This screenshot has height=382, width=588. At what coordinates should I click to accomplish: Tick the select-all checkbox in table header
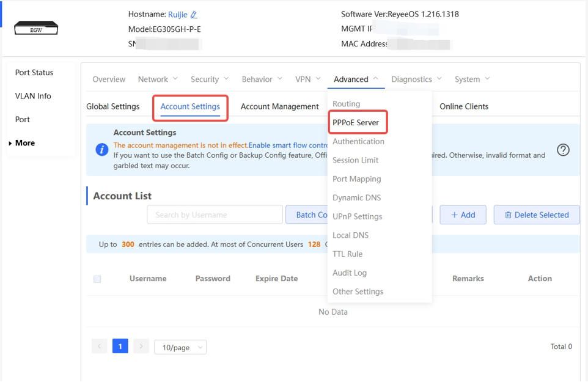pyautogui.click(x=97, y=279)
